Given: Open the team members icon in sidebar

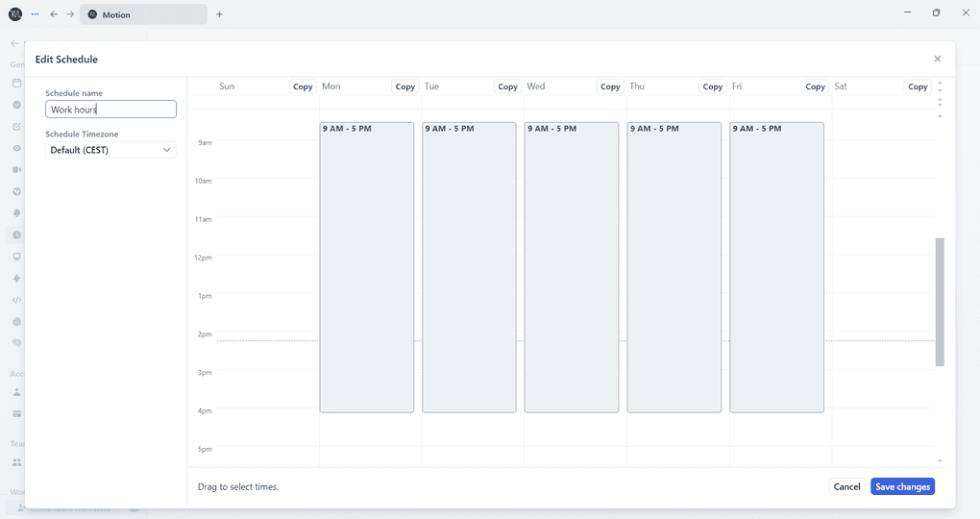Looking at the screenshot, I should click(17, 462).
